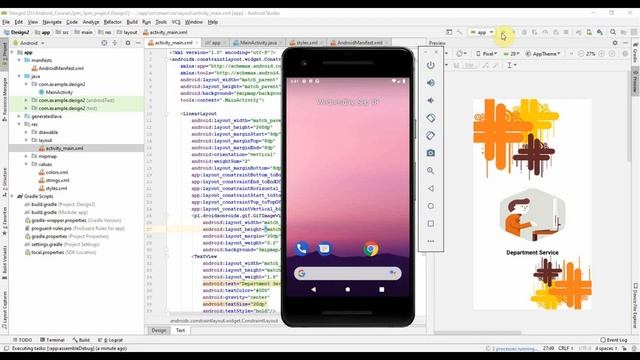
Task: Tap Google search bar on emulator
Action: point(348,273)
